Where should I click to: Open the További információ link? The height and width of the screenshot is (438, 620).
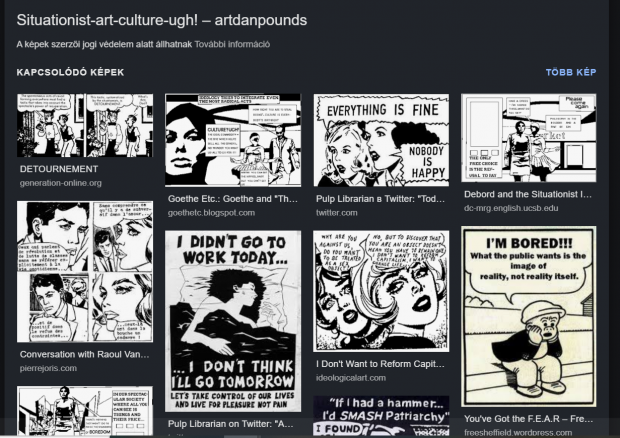[232, 44]
